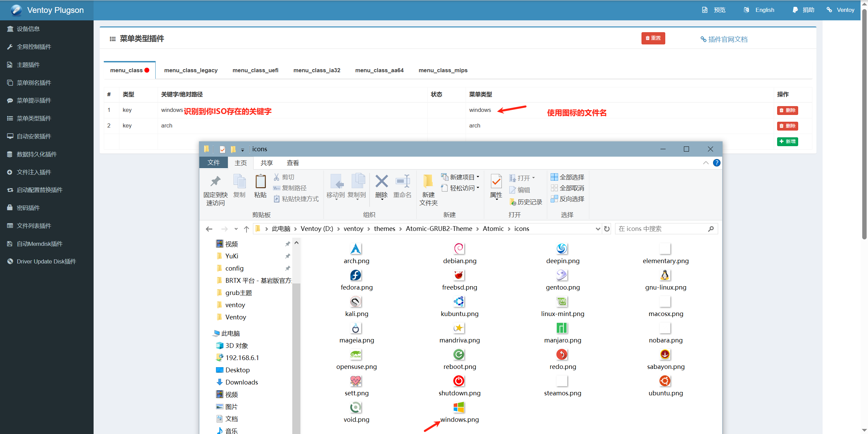Image resolution: width=868 pixels, height=434 pixels.
Task: Delete the windows key row
Action: 787,110
